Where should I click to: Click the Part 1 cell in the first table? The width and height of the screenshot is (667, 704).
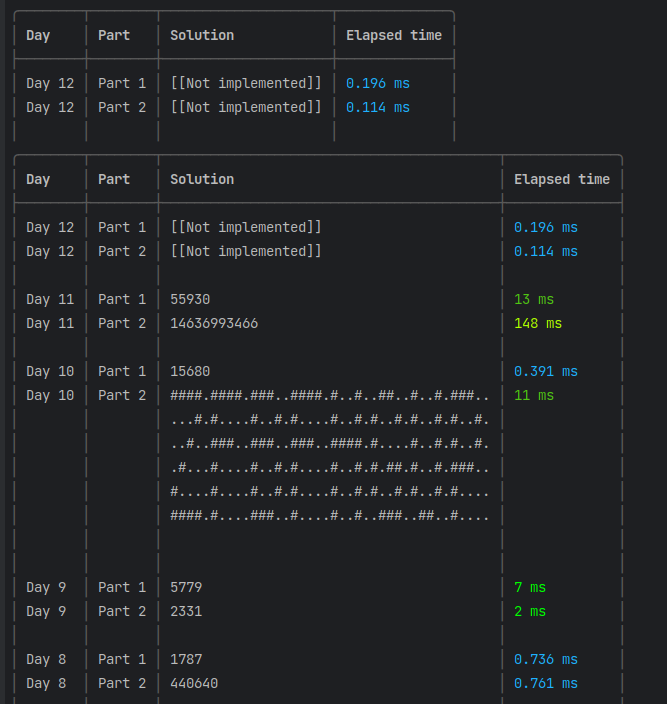pos(122,84)
